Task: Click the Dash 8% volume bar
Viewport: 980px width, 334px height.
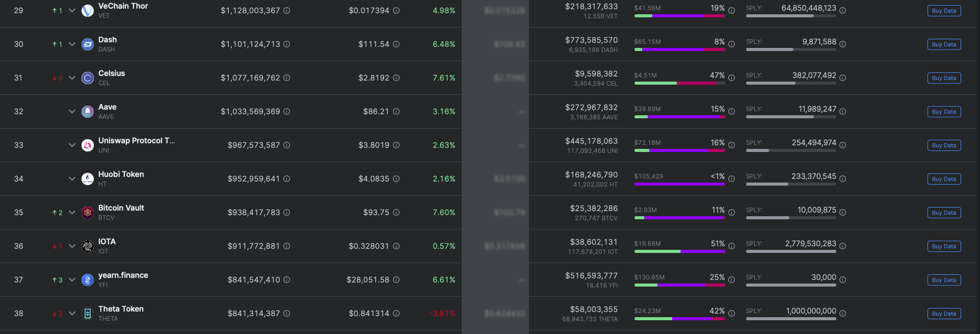Action: point(679,49)
